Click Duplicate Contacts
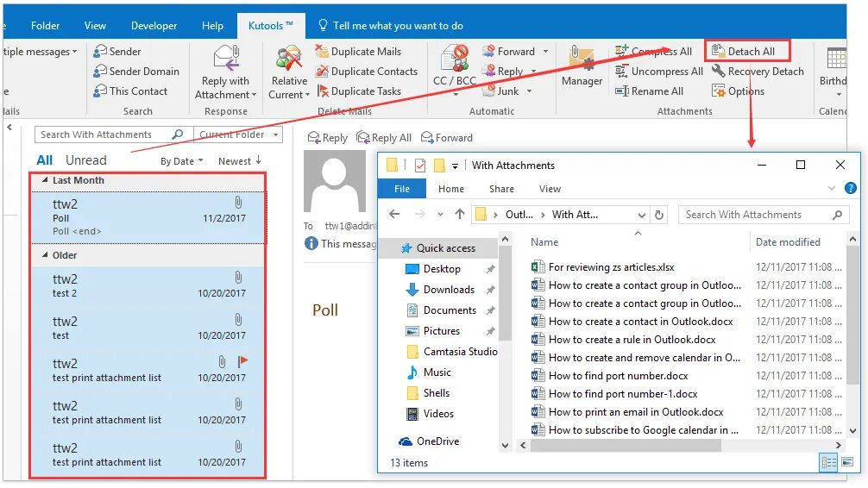 coord(367,72)
